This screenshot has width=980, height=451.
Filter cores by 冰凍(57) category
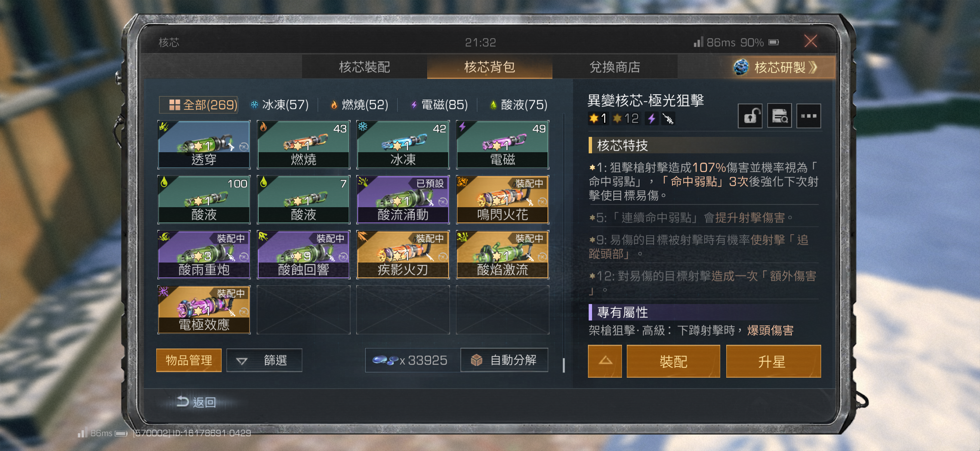[x=280, y=105]
